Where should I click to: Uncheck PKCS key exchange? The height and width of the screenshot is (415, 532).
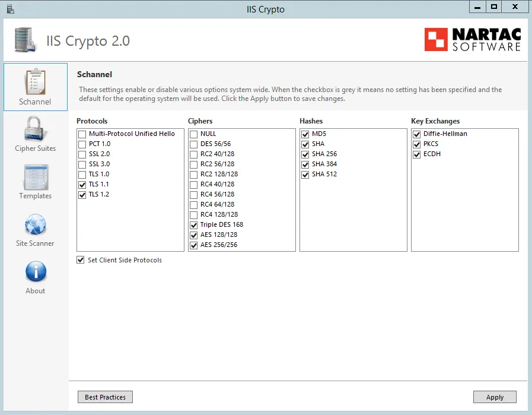[416, 144]
